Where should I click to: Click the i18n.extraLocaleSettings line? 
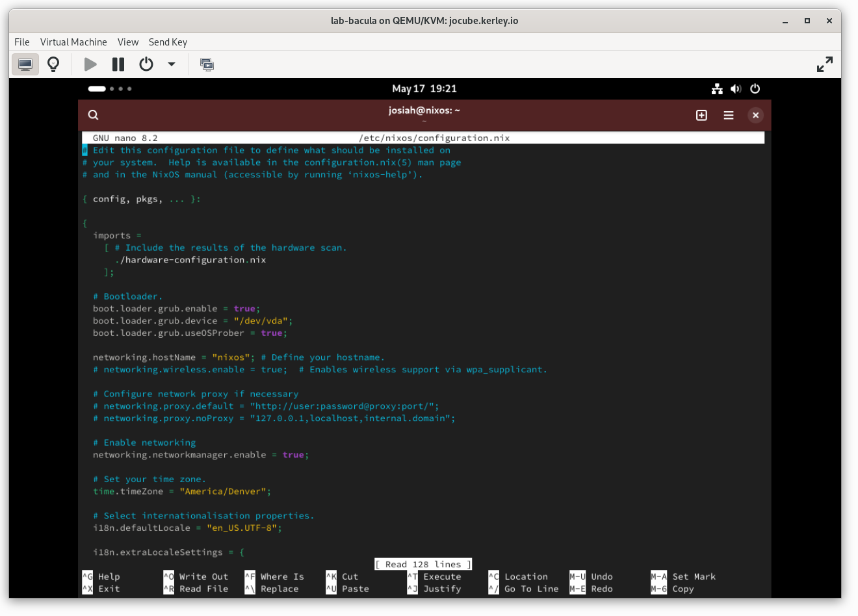(168, 552)
